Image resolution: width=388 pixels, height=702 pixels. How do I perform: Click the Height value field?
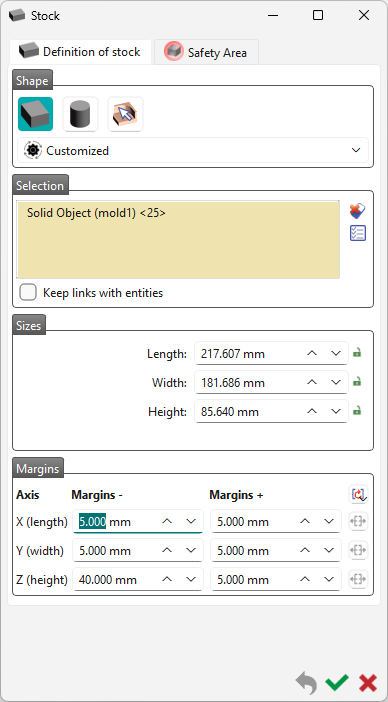(x=271, y=411)
